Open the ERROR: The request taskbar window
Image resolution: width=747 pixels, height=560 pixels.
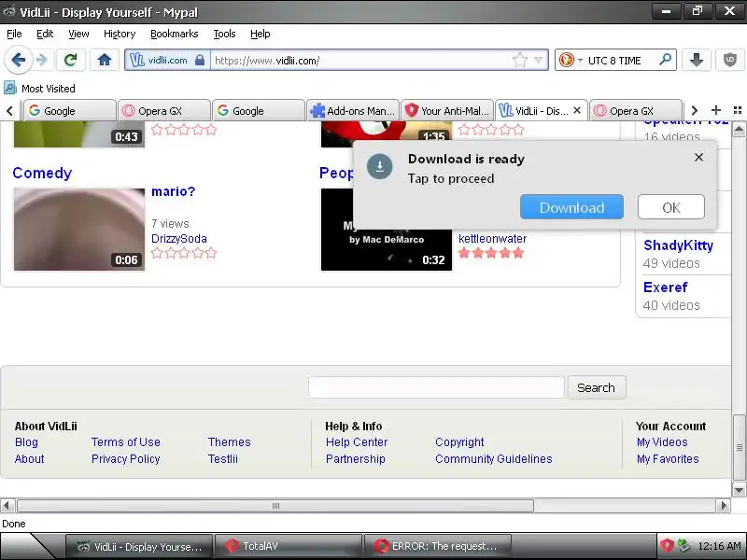[x=437, y=546]
